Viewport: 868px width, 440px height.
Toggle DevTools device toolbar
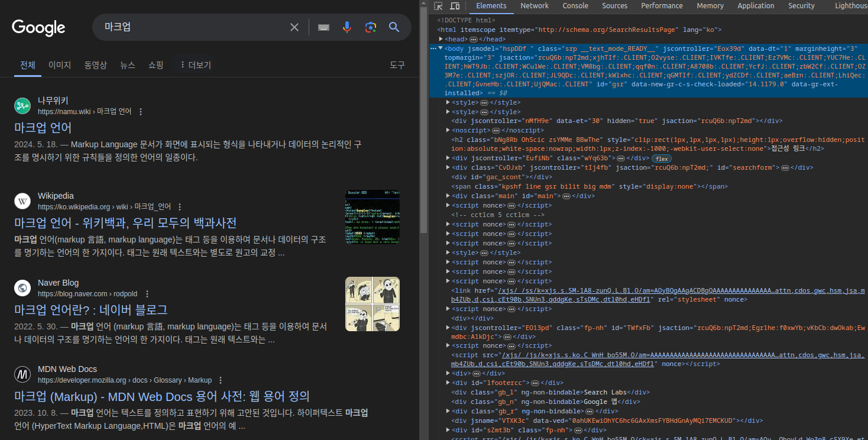click(455, 6)
